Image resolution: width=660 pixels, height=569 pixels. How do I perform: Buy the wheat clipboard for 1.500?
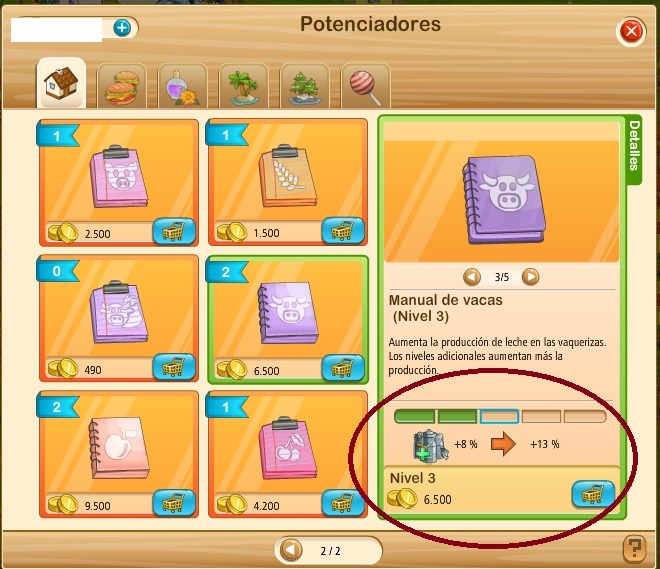pos(343,231)
